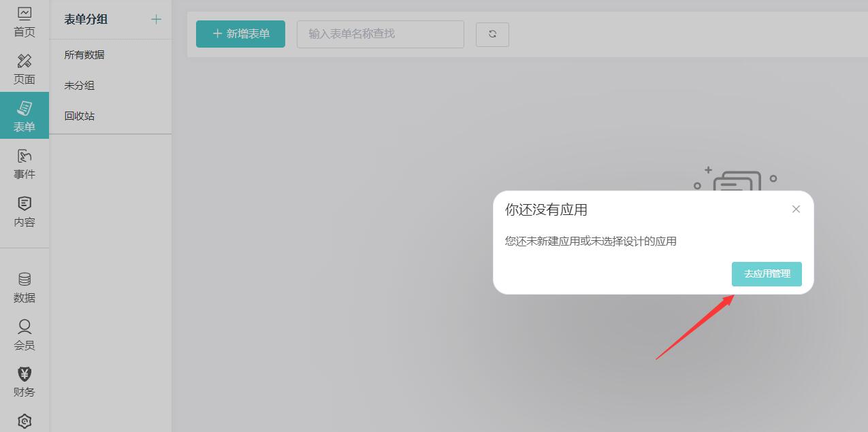The width and height of the screenshot is (868, 432).
Task: Go to the 会员 members section
Action: point(25,335)
